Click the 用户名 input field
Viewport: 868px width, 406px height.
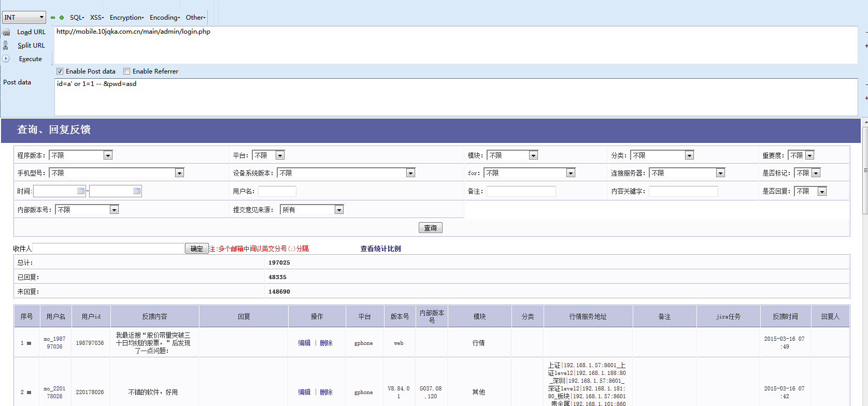[277, 192]
